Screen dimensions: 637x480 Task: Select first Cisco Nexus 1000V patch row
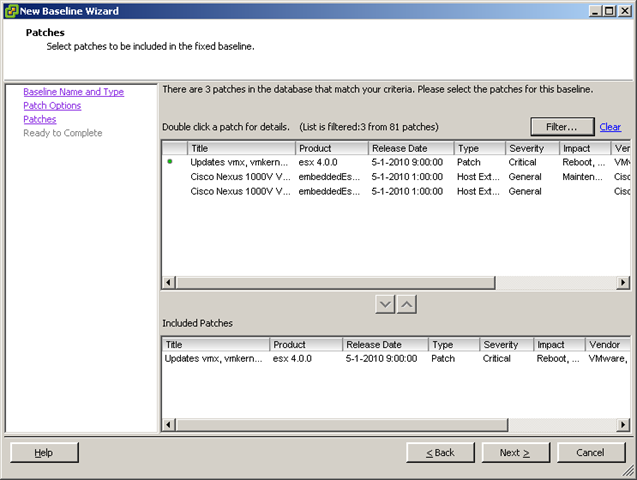240,176
